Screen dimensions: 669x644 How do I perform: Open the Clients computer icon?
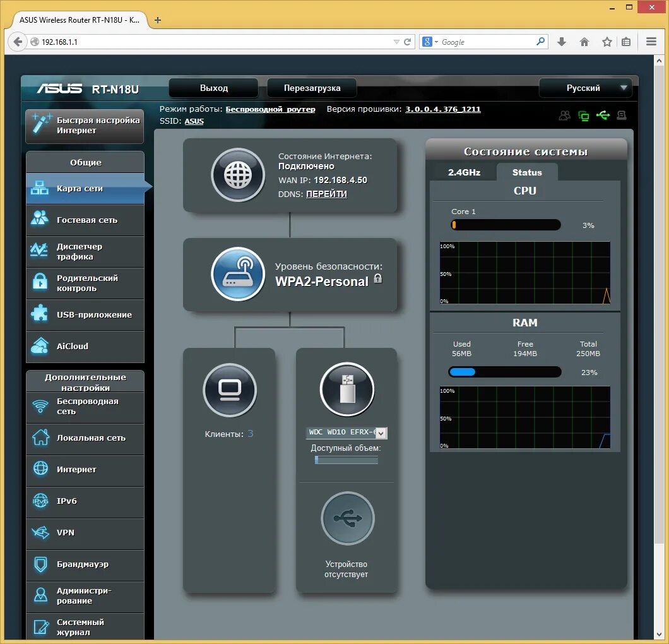point(230,390)
